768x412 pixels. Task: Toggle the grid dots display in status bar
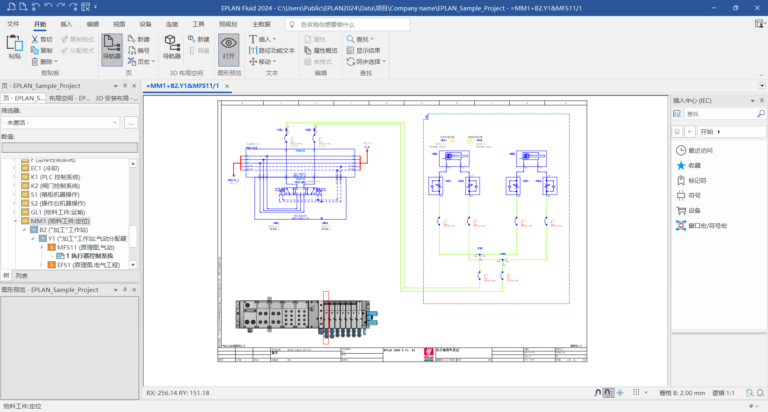point(636,392)
